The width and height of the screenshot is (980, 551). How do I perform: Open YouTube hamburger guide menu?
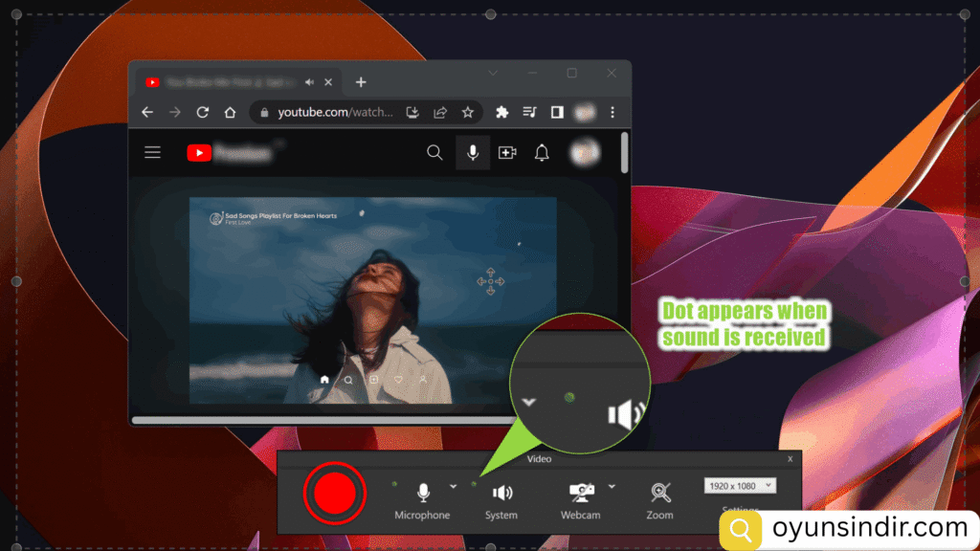[152, 152]
